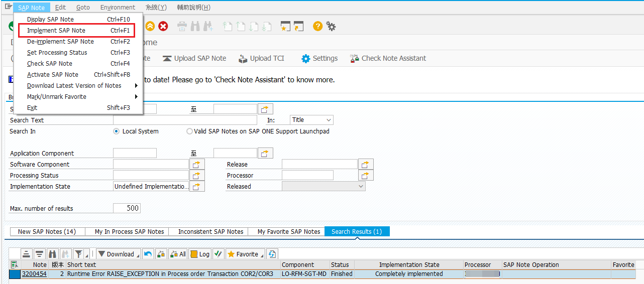Open the window menu icon left of SAP Note

pyautogui.click(x=8, y=7)
